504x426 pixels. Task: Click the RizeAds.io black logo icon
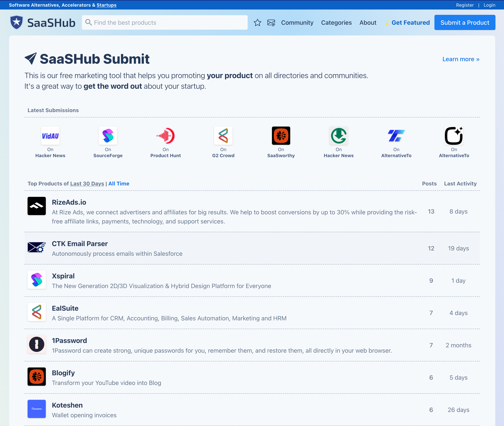(37, 206)
